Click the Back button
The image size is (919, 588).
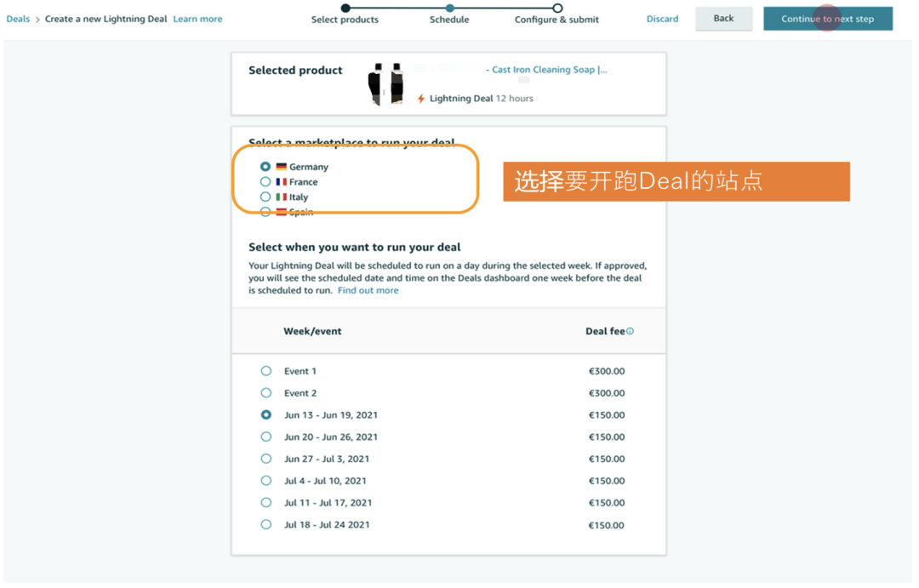(x=723, y=19)
